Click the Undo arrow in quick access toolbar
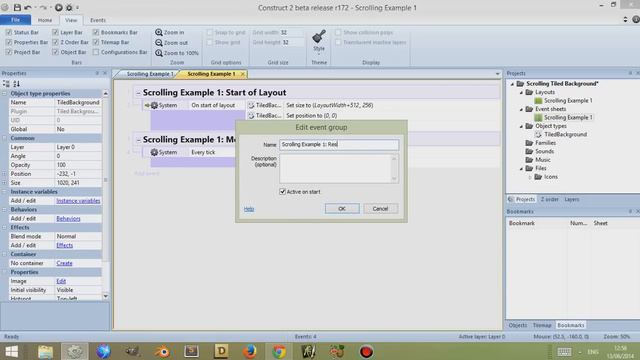Viewport: 640px width, 360px height. click(28, 7)
